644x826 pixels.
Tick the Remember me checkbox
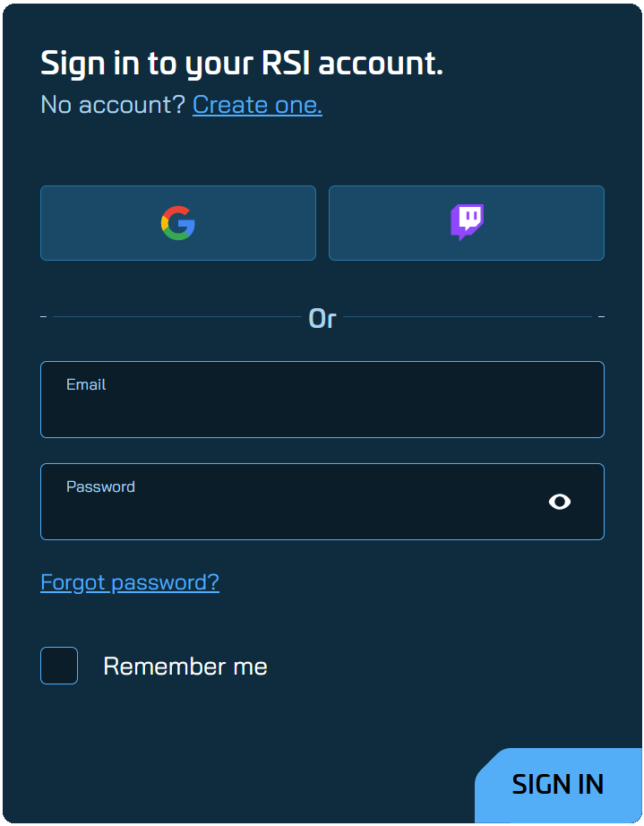coord(59,666)
